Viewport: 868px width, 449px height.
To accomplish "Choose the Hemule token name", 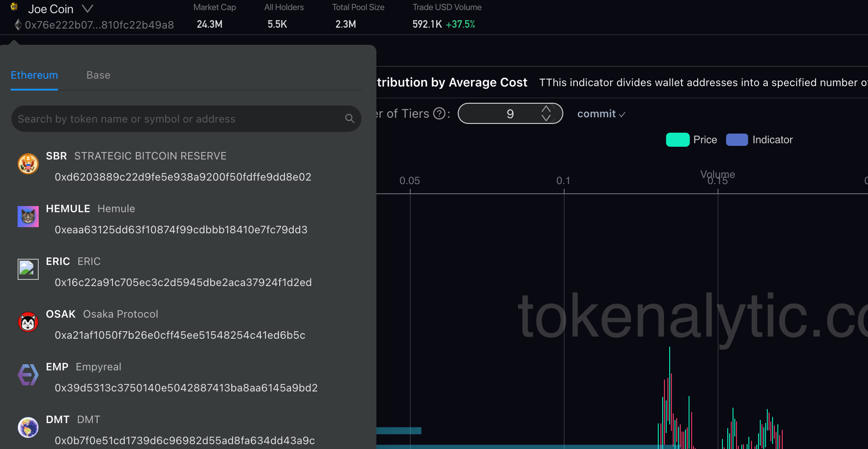I will pyautogui.click(x=116, y=209).
